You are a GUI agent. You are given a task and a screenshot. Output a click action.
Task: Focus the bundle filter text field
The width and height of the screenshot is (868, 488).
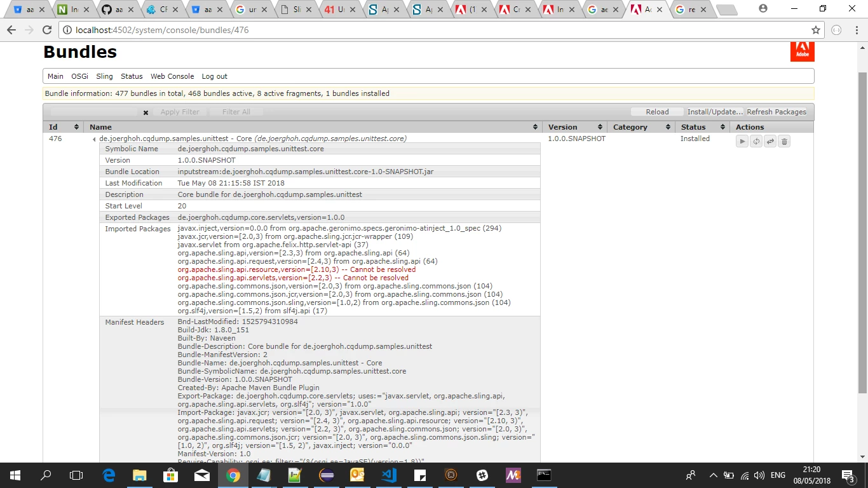tap(93, 112)
